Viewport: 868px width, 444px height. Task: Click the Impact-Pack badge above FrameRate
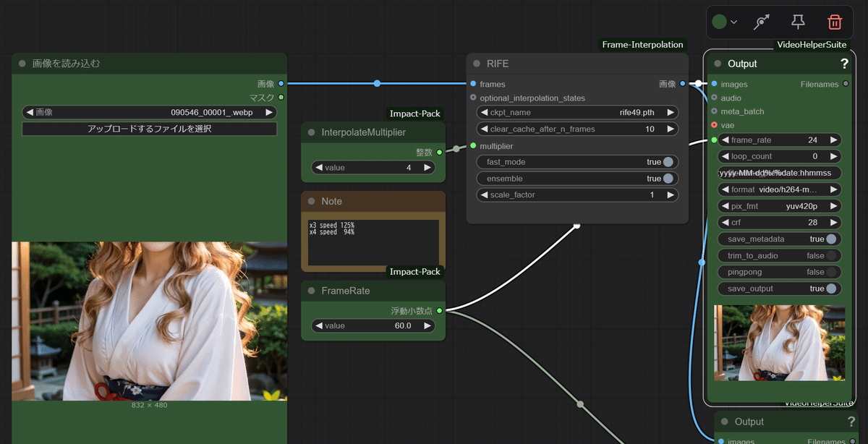click(x=414, y=272)
